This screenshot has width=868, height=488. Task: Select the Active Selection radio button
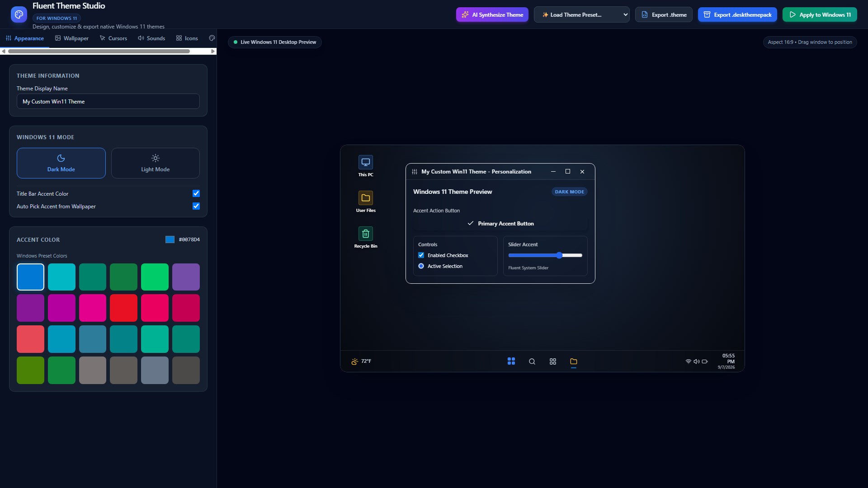coord(421,266)
